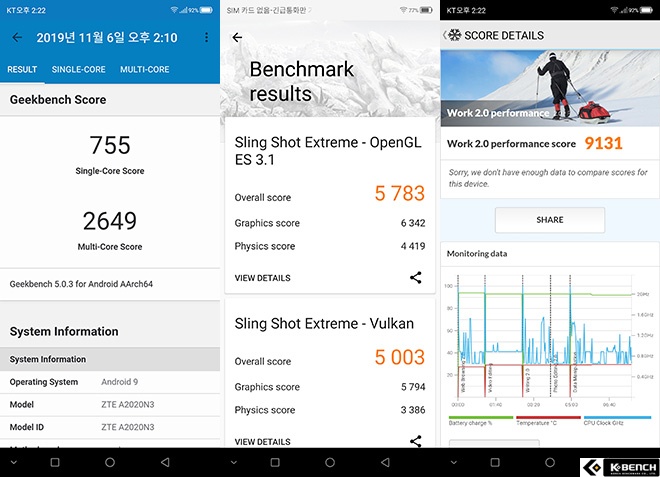This screenshot has width=660, height=477.
Task: Tap the Benchmark results heading
Action: point(301,81)
